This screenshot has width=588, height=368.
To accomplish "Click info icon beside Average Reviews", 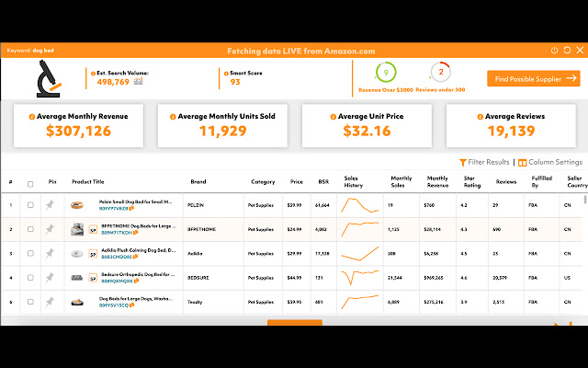I will click(480, 117).
